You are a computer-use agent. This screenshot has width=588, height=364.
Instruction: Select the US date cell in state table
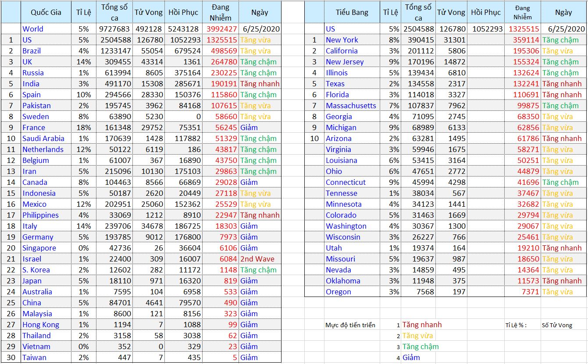click(563, 29)
